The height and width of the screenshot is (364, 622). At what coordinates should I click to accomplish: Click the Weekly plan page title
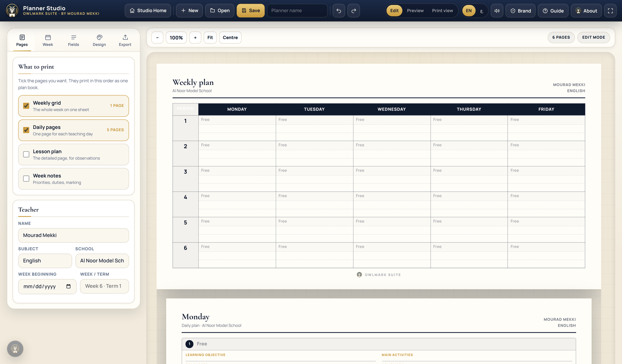coord(193,82)
